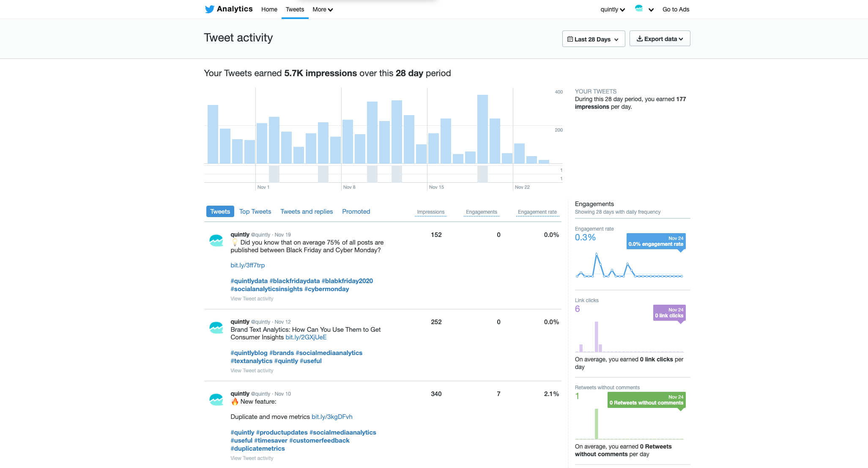Expand the Export data dropdown

tap(658, 39)
